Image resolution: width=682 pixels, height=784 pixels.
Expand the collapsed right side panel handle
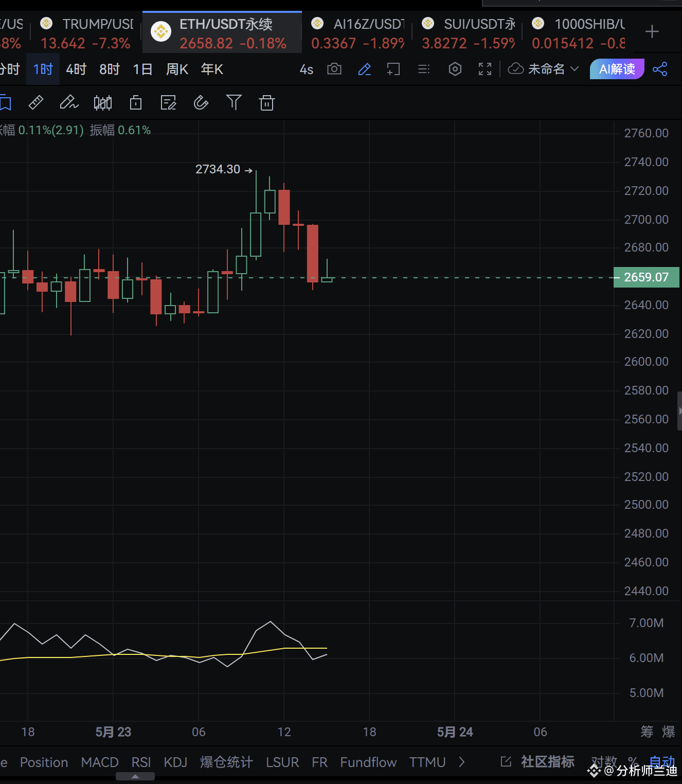679,411
